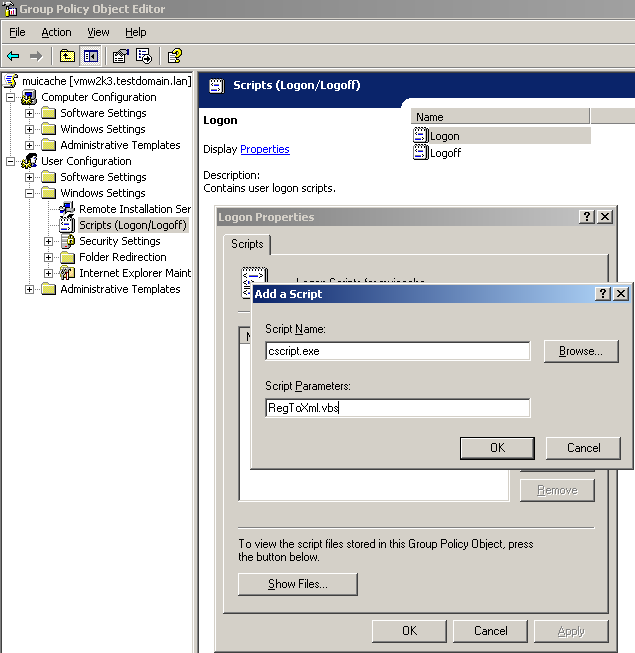
Task: Click the Show Files... button
Action: 298,584
